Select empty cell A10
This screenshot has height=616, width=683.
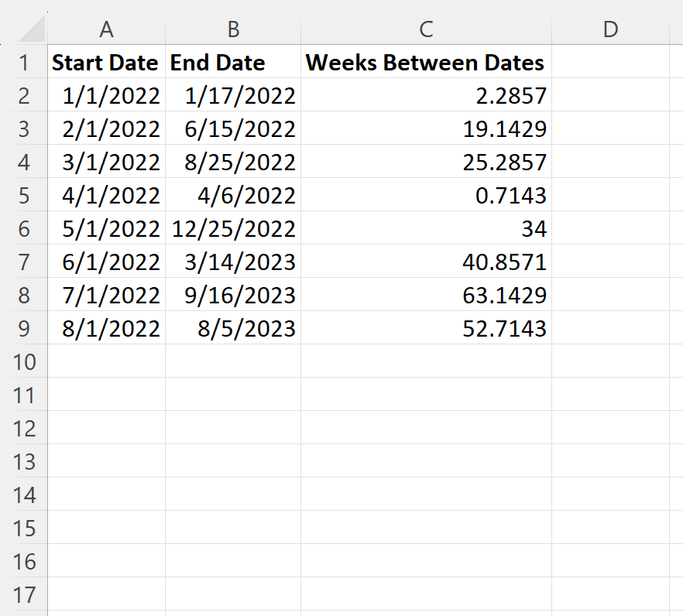106,361
